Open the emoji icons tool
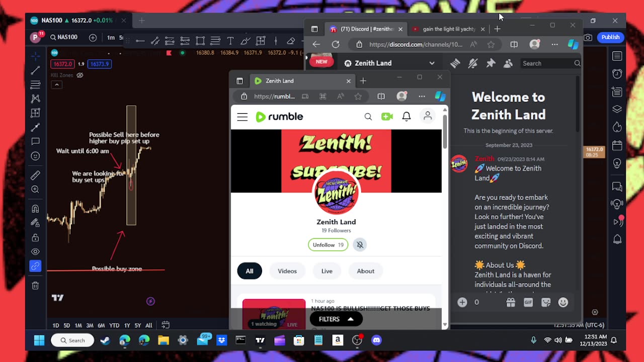This screenshot has width=644, height=362. (x=35, y=156)
